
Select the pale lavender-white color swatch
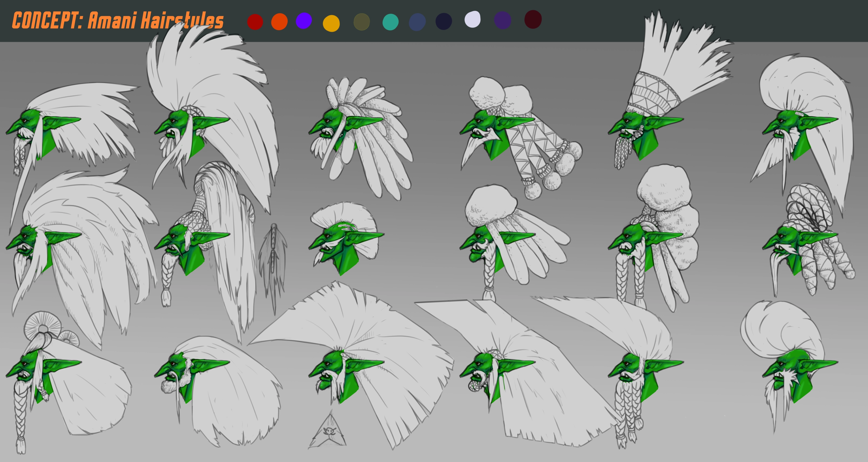tap(472, 19)
